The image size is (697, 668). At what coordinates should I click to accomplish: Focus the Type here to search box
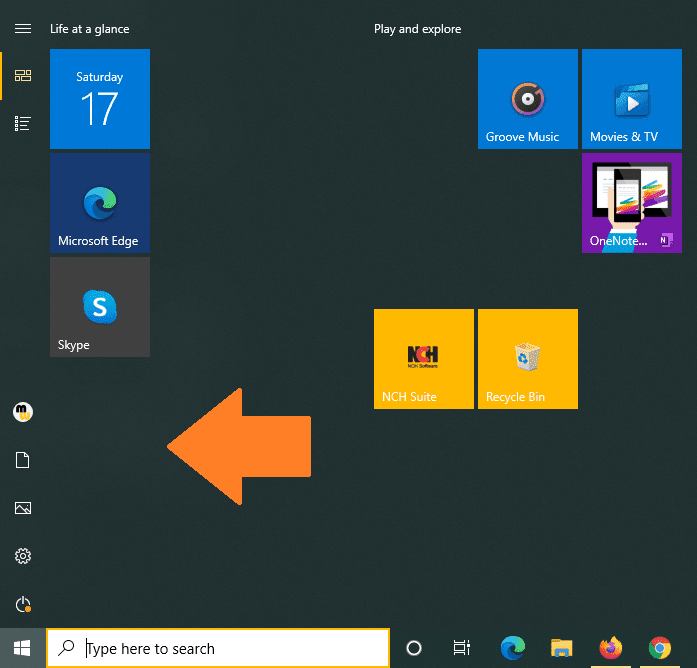click(x=218, y=648)
